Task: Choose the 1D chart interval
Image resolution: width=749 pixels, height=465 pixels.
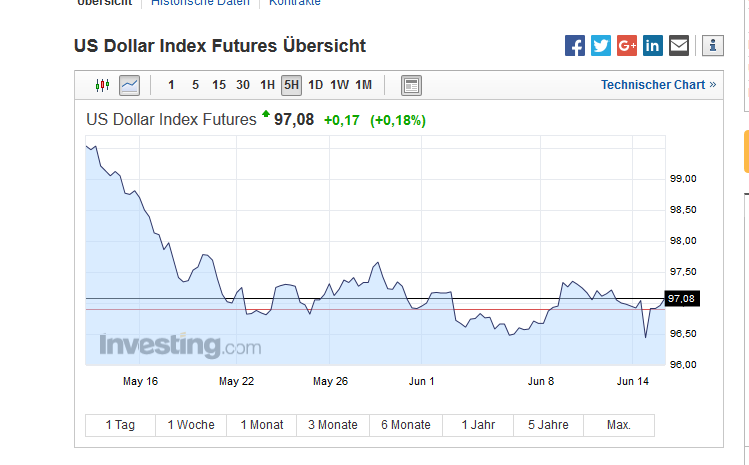Action: [x=315, y=85]
